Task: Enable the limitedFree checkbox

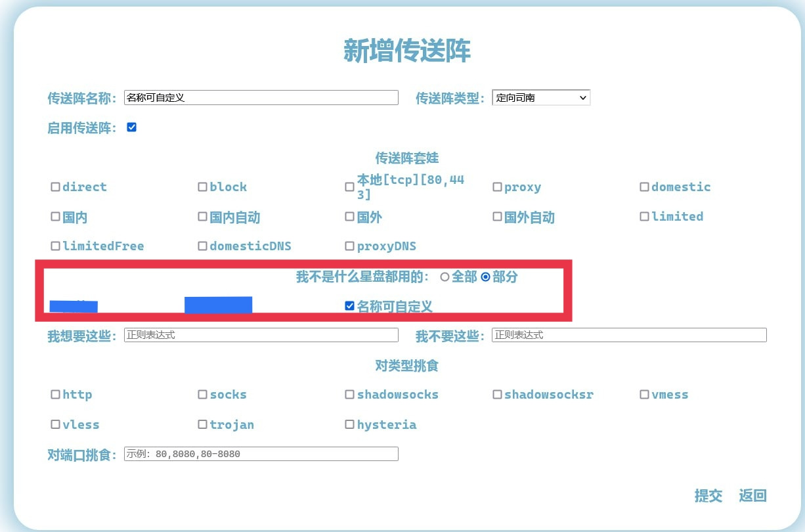Action: coord(56,246)
